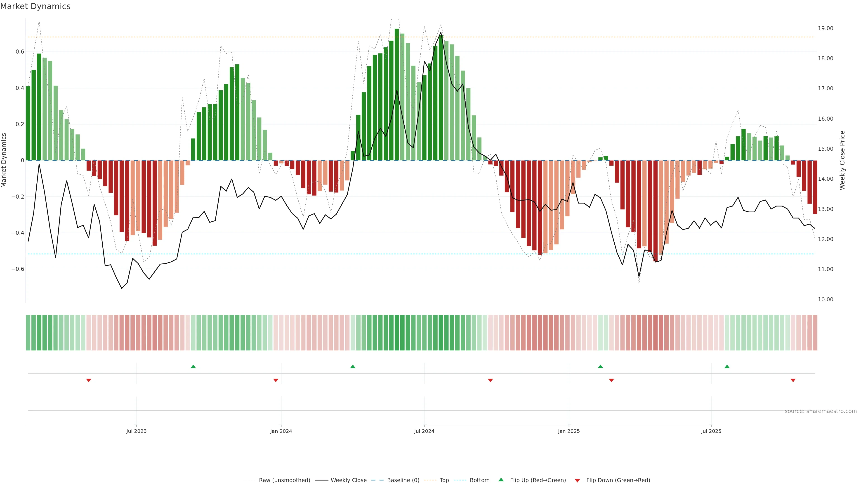Viewport: 868px width, 488px height.
Task: Toggle the Top line legend entry
Action: coord(444,480)
